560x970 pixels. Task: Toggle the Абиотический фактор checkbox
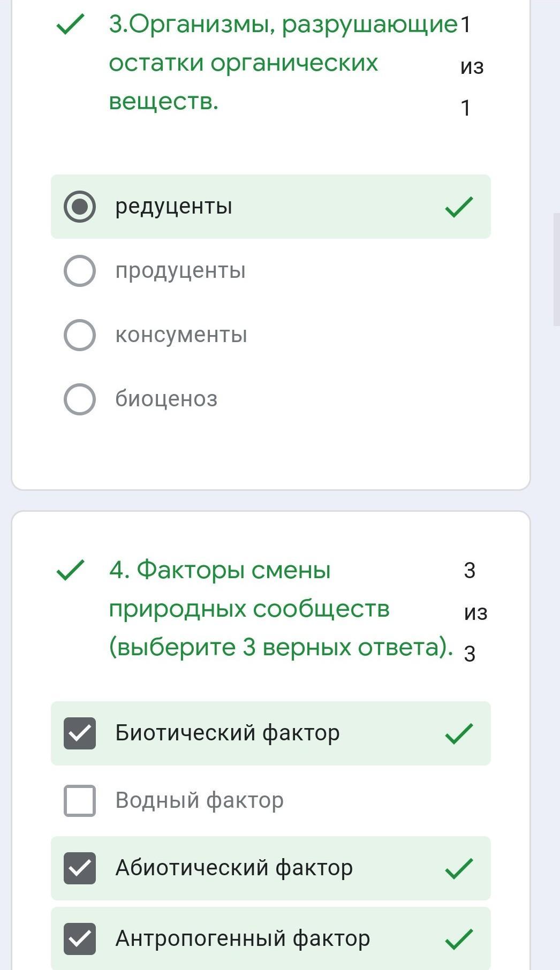[80, 868]
